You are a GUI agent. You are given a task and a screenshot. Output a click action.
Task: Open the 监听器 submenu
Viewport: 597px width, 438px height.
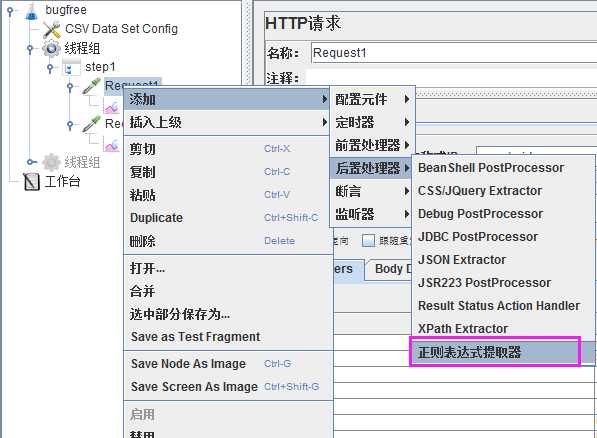(372, 214)
